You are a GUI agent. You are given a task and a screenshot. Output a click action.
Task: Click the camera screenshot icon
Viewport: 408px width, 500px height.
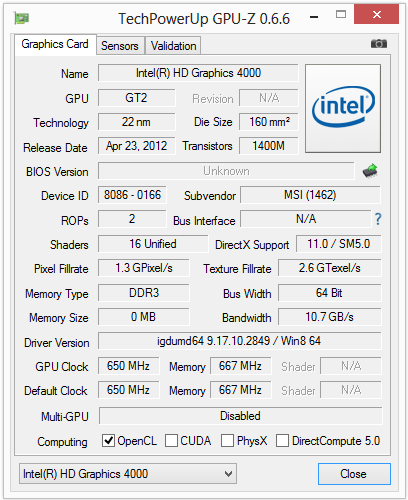click(x=379, y=44)
